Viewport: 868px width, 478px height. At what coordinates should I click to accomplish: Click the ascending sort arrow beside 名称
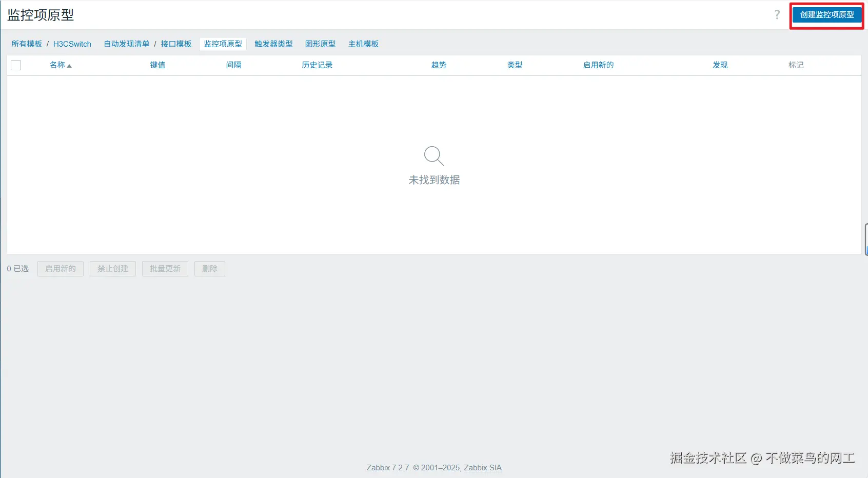tap(69, 66)
